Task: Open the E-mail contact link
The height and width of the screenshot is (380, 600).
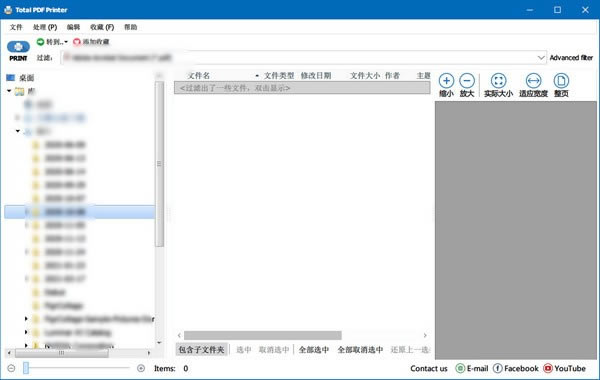Action: pyautogui.click(x=472, y=368)
